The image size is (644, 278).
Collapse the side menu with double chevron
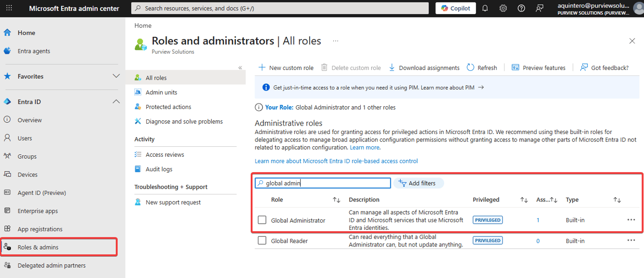240,67
